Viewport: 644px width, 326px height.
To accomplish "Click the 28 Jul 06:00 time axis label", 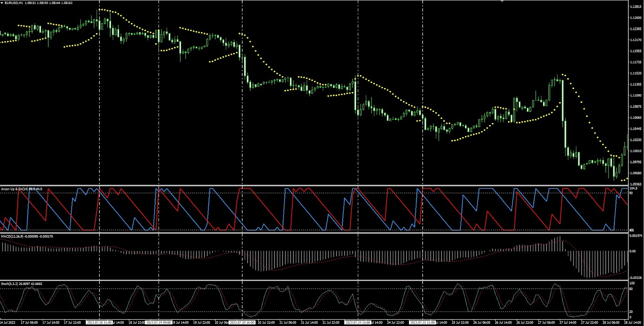I will click(x=611, y=322).
